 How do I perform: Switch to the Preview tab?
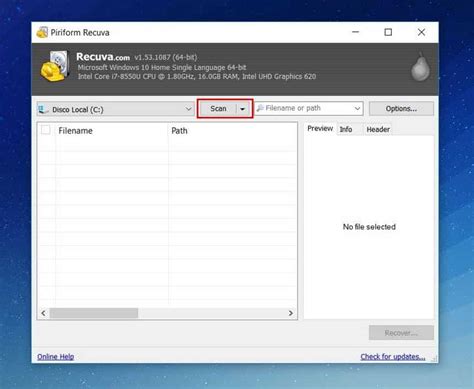pyautogui.click(x=320, y=129)
